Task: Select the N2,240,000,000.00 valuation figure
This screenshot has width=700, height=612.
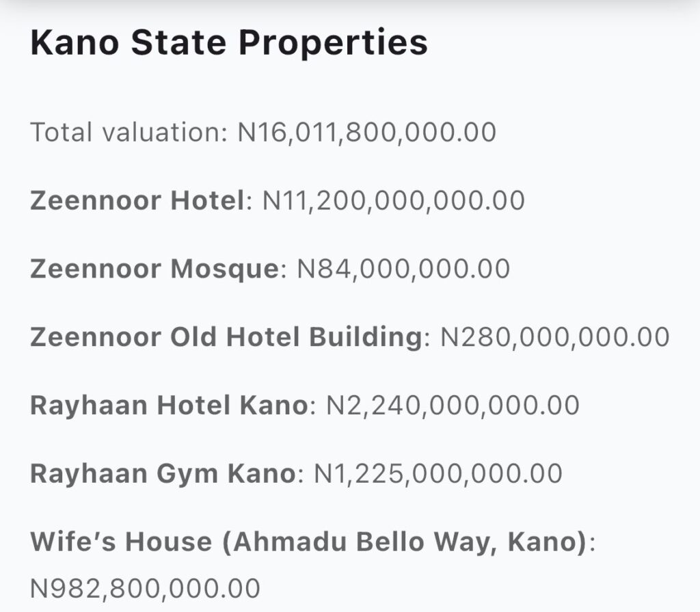Action: tap(453, 405)
